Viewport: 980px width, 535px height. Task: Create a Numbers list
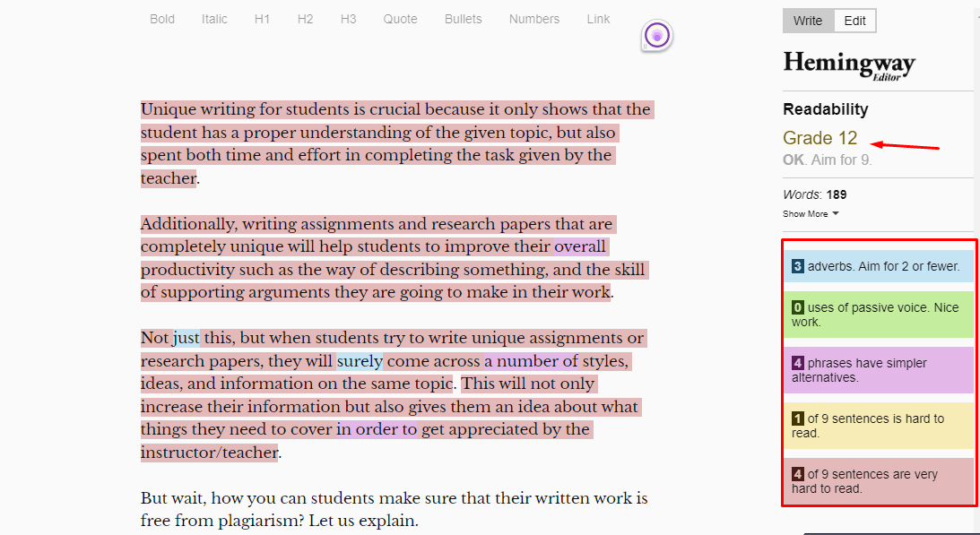533,19
